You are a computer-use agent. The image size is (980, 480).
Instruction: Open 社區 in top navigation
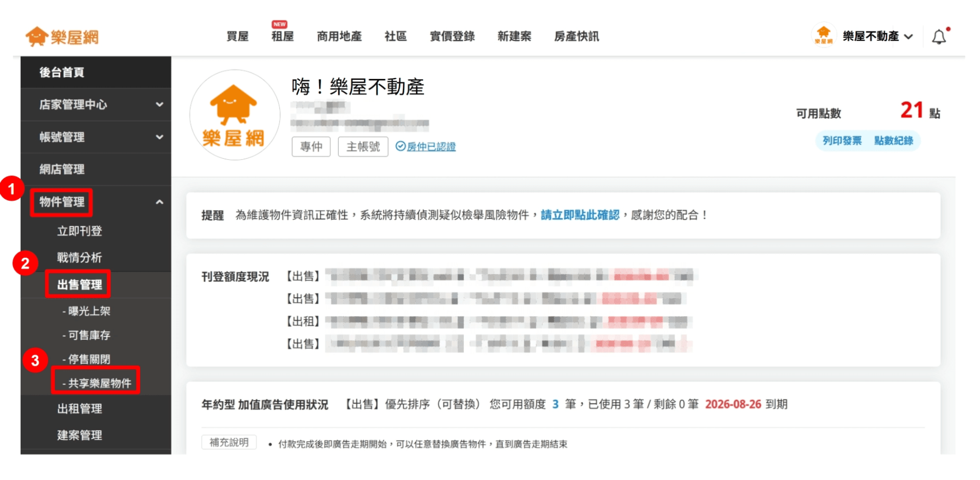396,36
